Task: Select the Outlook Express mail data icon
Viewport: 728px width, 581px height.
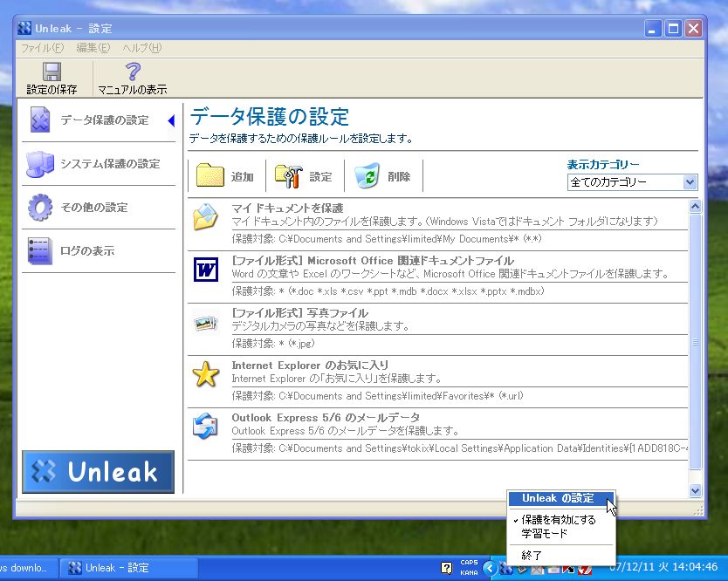Action: (206, 426)
